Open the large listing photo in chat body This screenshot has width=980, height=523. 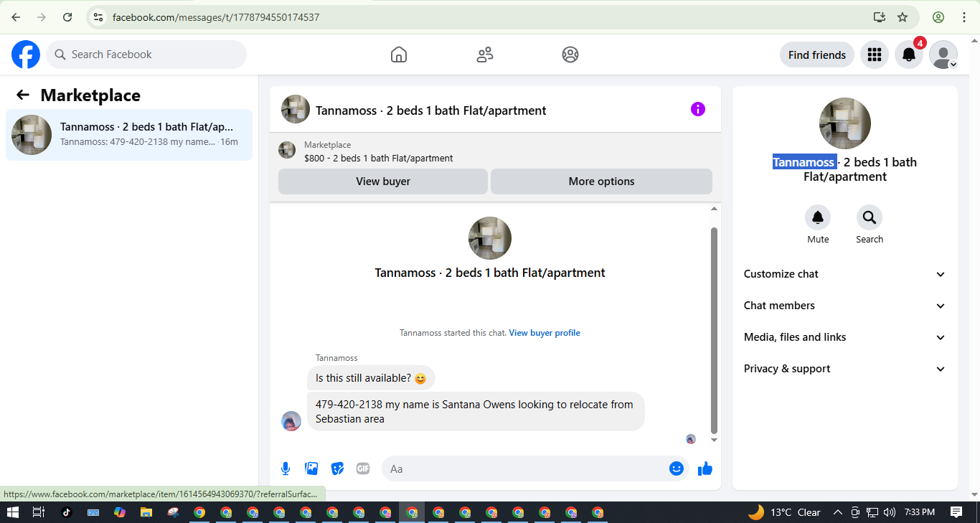tap(490, 238)
